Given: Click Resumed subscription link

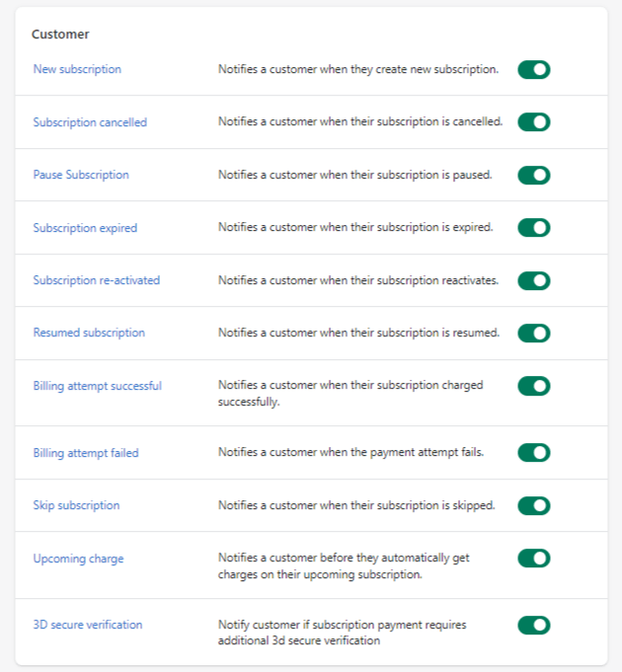Looking at the screenshot, I should 89,333.
